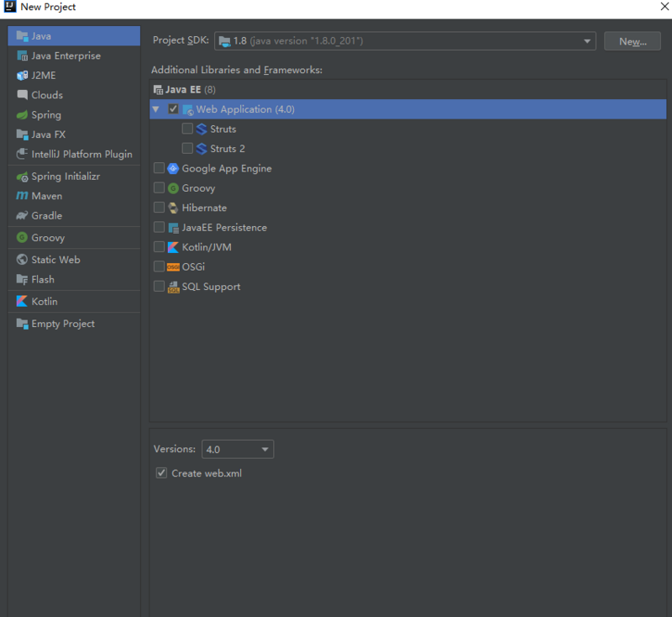The image size is (672, 617).
Task: Click the Maven 'm' icon
Action: (x=22, y=196)
